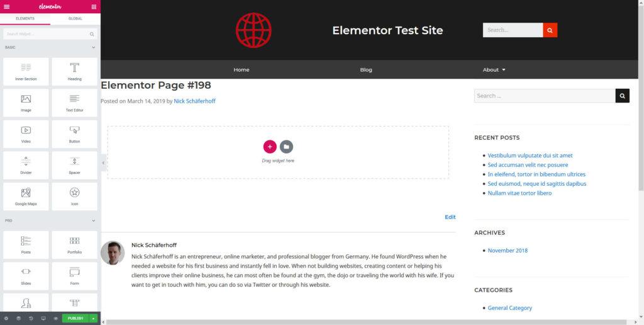
Task: Open the Elementor hamburger menu
Action: [6, 6]
